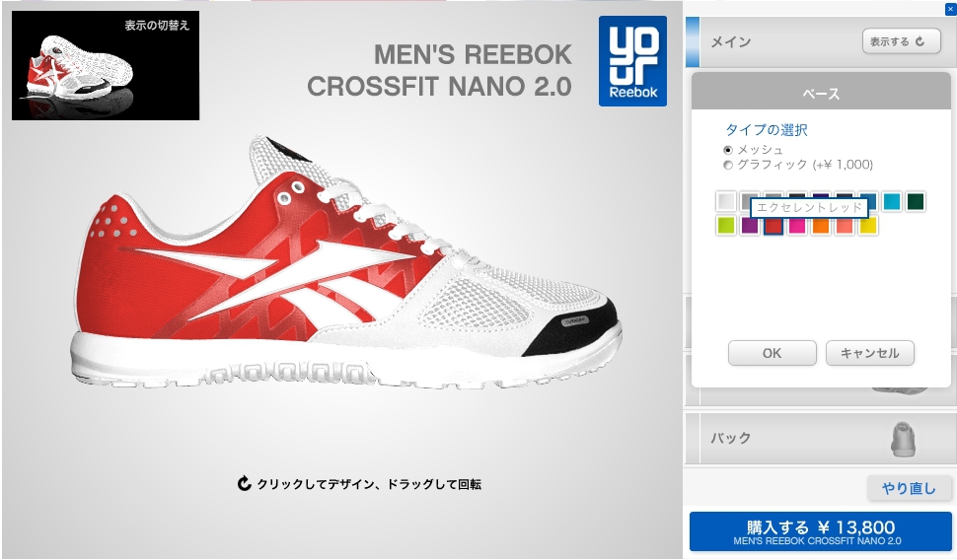Click 購入する ¥13,800 purchase button
This screenshot has height=560, width=957.
tap(820, 531)
